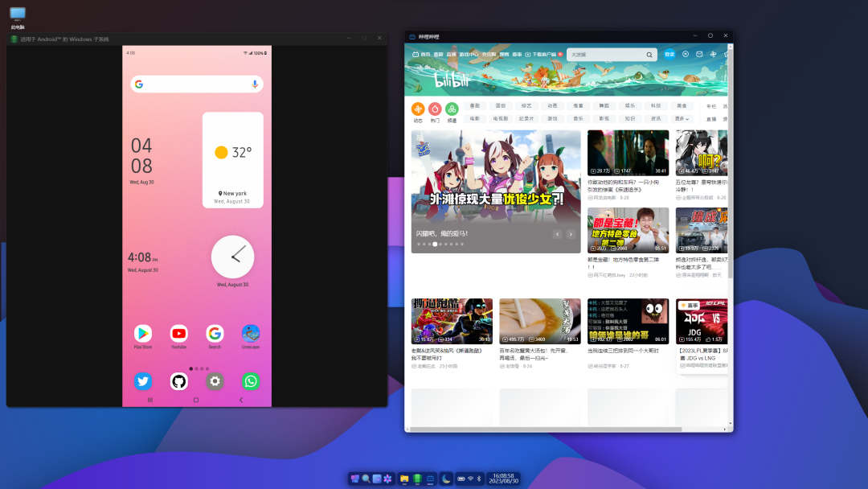Screen dimensions: 868x489
Task: Click the Bluetooth tray icon
Action: click(479, 479)
